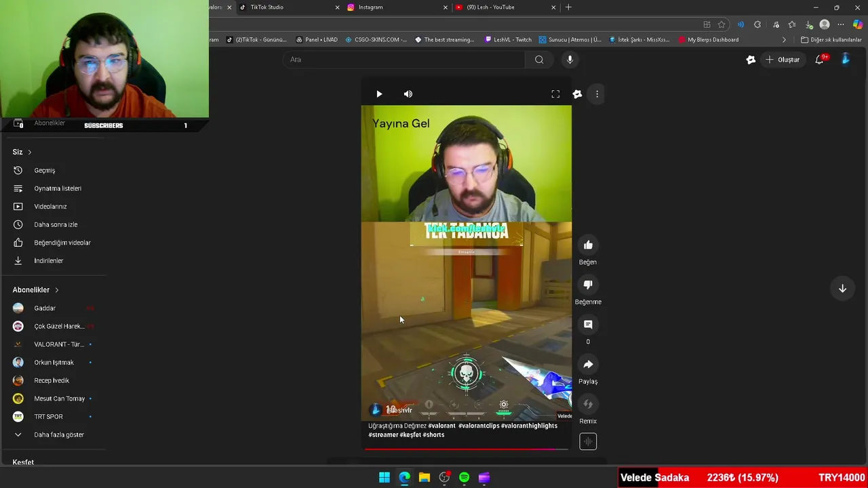Share the short via Paylaş arrow
This screenshot has height=488, width=868.
pyautogui.click(x=588, y=365)
